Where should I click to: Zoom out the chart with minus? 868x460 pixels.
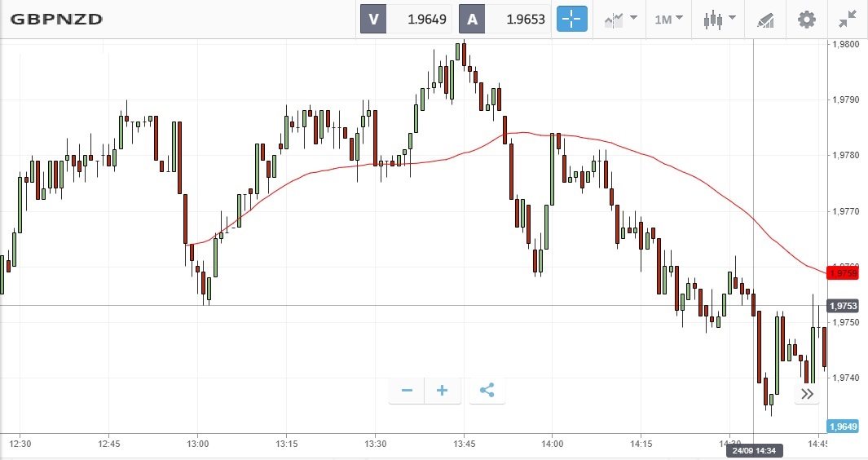click(408, 391)
